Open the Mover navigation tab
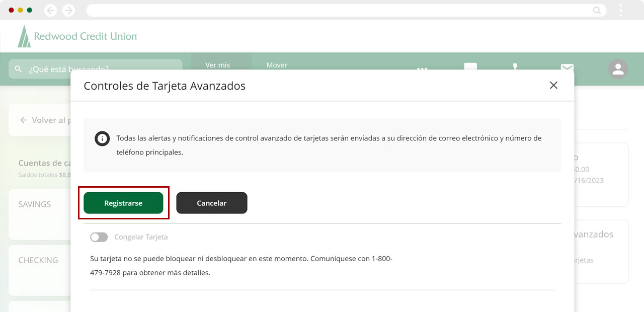644x312 pixels. [277, 65]
